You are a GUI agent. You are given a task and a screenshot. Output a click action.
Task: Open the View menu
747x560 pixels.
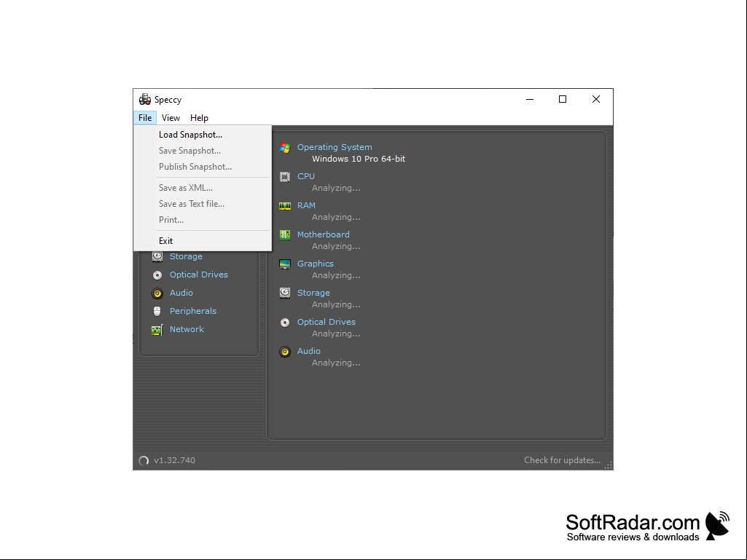[x=171, y=118]
